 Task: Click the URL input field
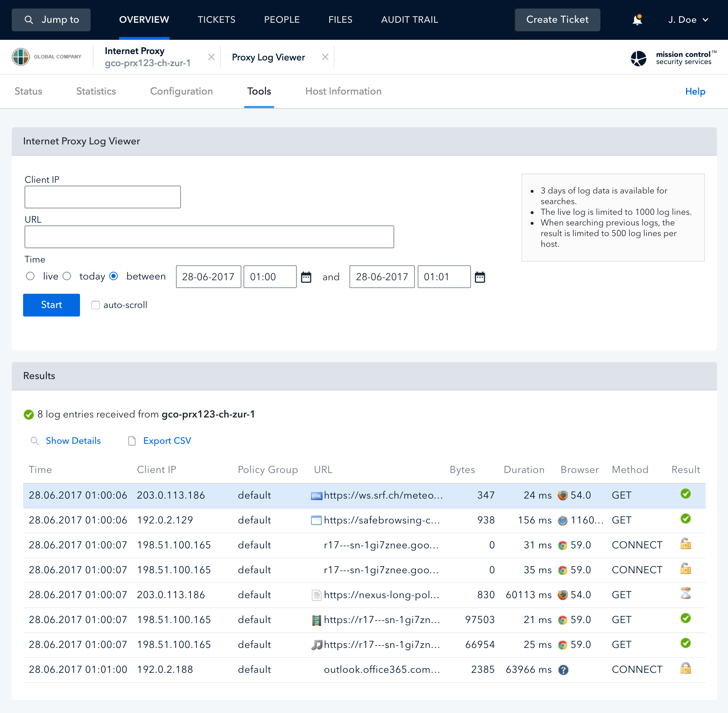click(x=209, y=237)
